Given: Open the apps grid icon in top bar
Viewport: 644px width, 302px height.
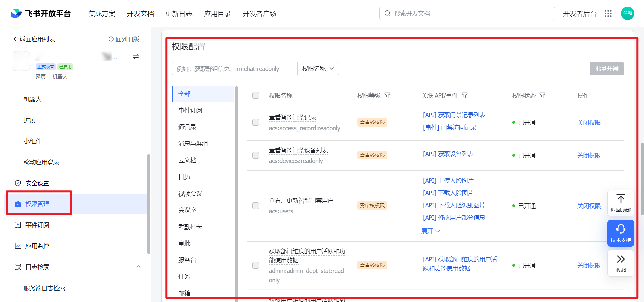Looking at the screenshot, I should 608,13.
